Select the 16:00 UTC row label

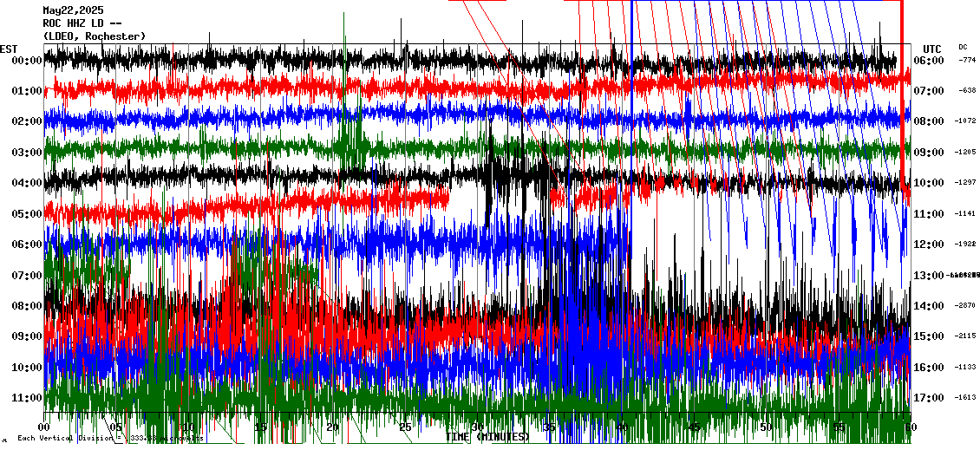931,368
